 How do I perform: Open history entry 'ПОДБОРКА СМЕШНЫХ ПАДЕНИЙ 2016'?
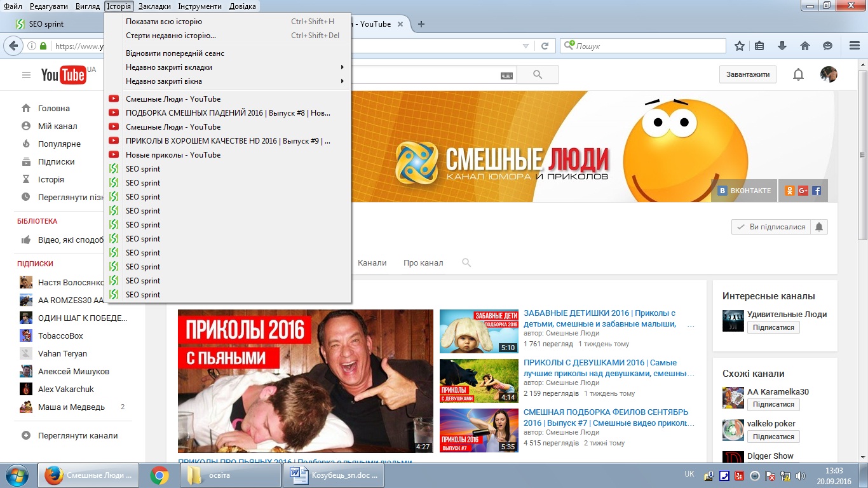(x=229, y=113)
